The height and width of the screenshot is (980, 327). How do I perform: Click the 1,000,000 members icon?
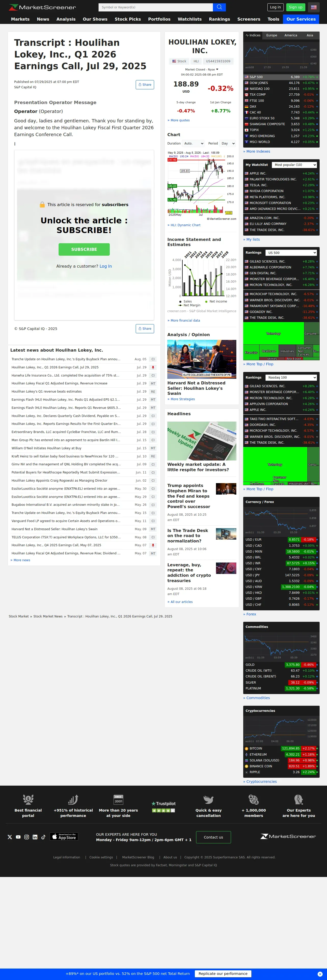(254, 799)
